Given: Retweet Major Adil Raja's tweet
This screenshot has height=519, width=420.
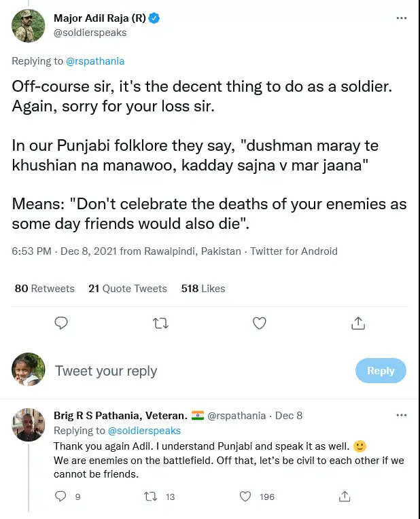Looking at the screenshot, I should point(160,323).
